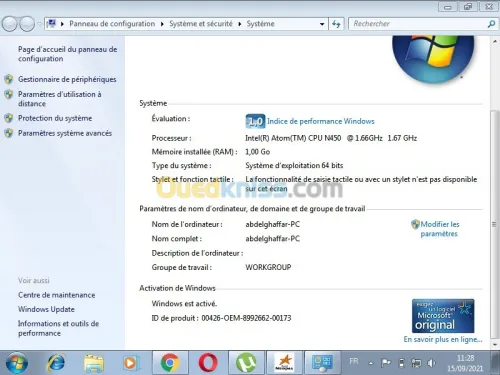Select Système d'exploitation 64 bits text
The image size is (500, 375).
coord(294,165)
